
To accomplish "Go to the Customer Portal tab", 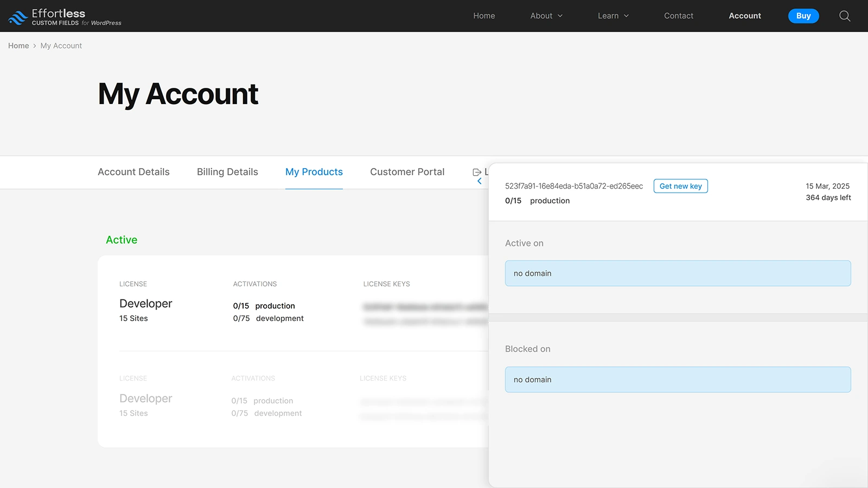I will tap(407, 172).
